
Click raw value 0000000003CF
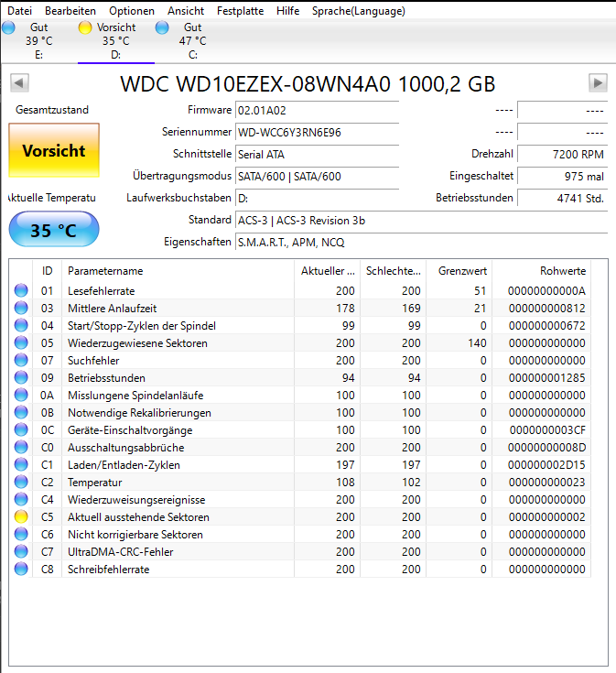547,430
